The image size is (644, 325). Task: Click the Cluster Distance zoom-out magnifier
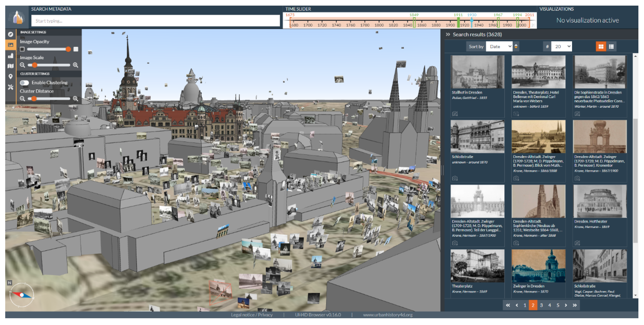tap(22, 99)
